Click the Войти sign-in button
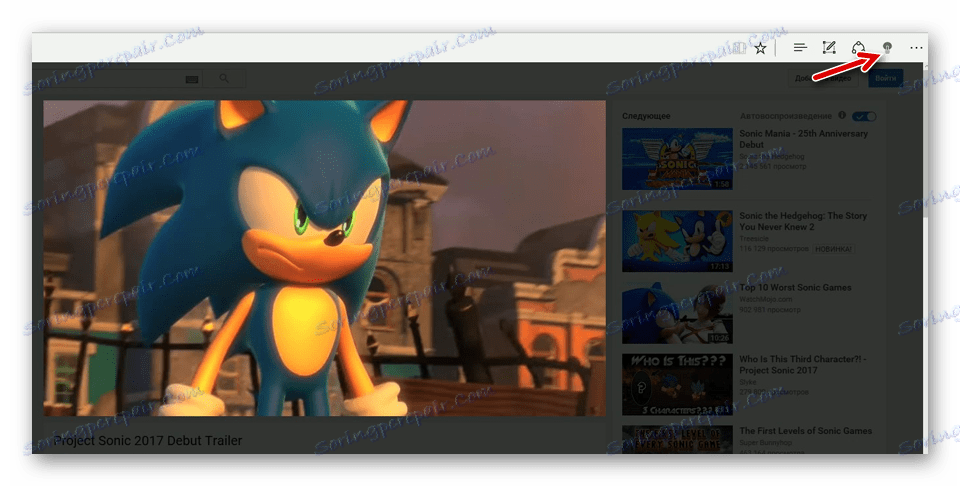The width and height of the screenshot is (960, 486). (x=885, y=78)
